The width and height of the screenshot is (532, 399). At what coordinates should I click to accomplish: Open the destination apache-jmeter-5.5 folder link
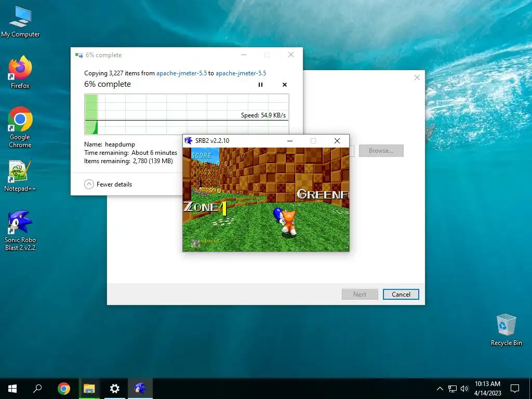click(241, 73)
